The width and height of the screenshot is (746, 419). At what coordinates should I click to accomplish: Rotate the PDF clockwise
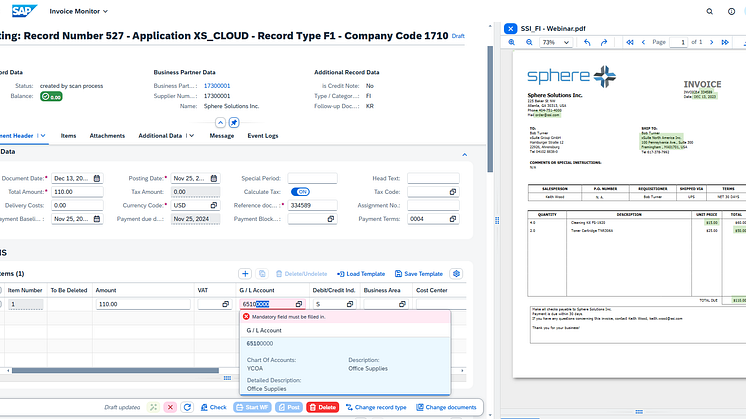click(x=604, y=42)
